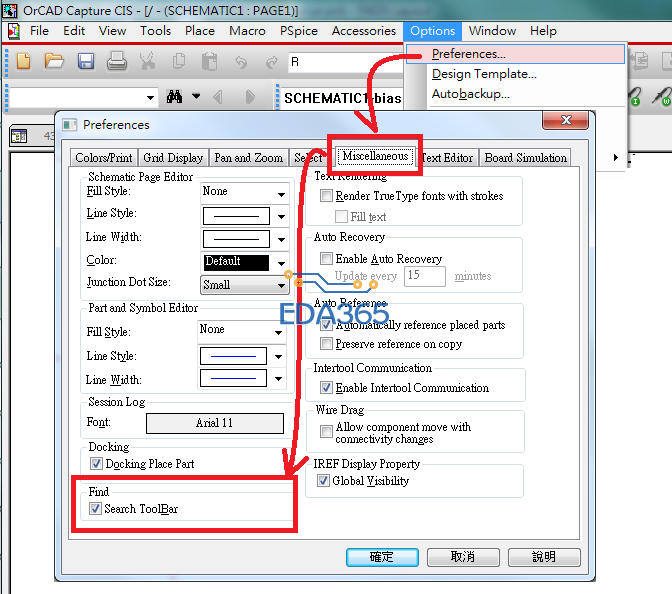Click the Print toolbar icon

click(x=117, y=61)
